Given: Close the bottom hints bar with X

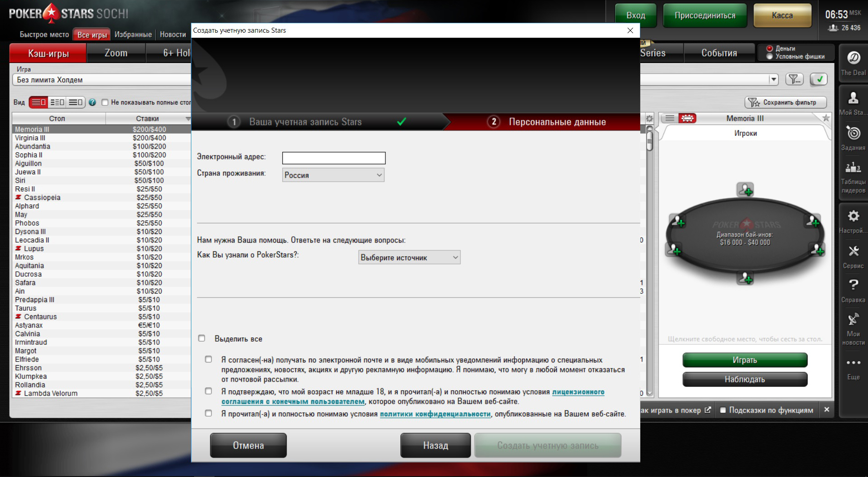Looking at the screenshot, I should tap(827, 410).
